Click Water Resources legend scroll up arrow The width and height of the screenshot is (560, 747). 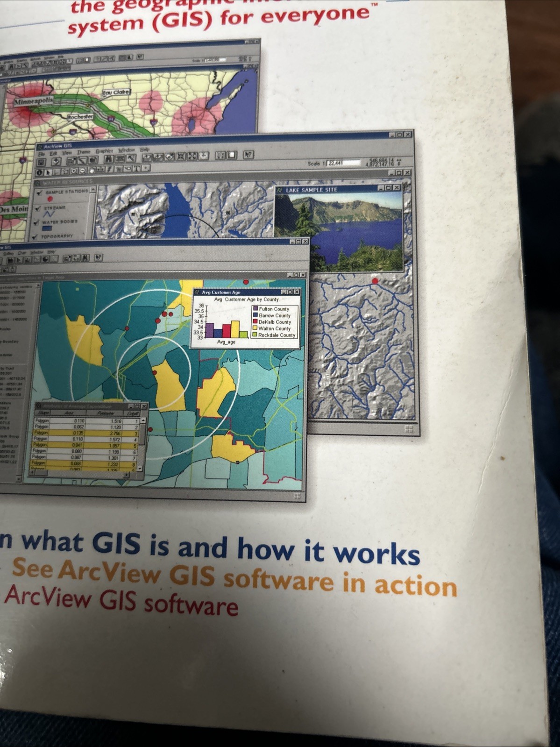(x=93, y=190)
